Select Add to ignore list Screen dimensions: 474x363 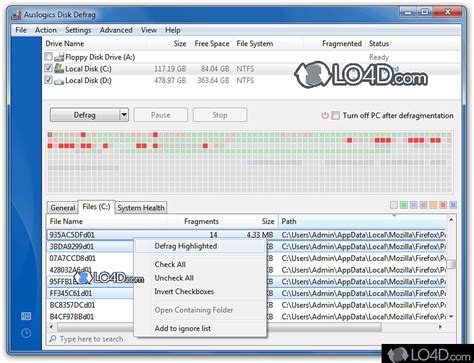click(200, 328)
